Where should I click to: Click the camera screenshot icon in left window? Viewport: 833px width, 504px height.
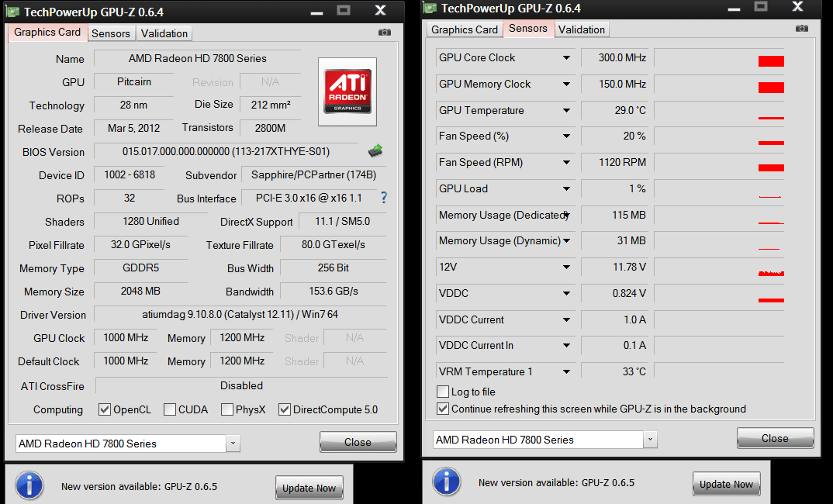385,33
